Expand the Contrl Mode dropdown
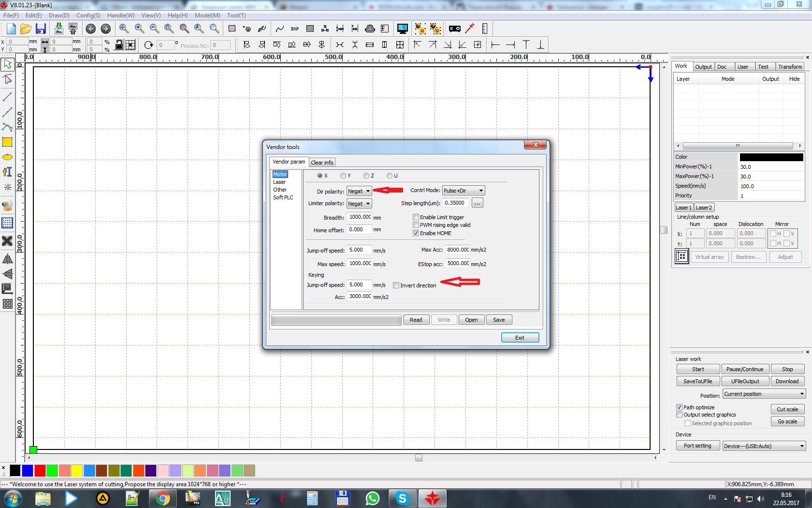The image size is (812, 508). point(464,191)
